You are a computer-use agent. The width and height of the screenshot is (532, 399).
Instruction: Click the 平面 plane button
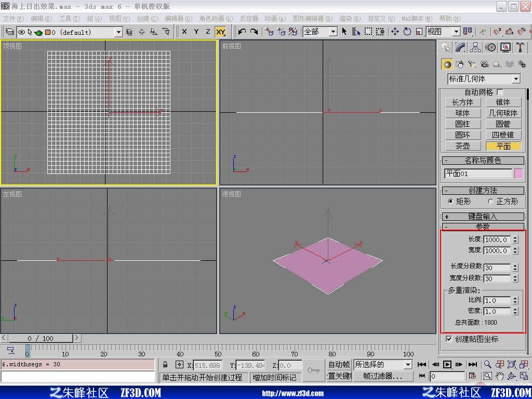tap(503, 146)
